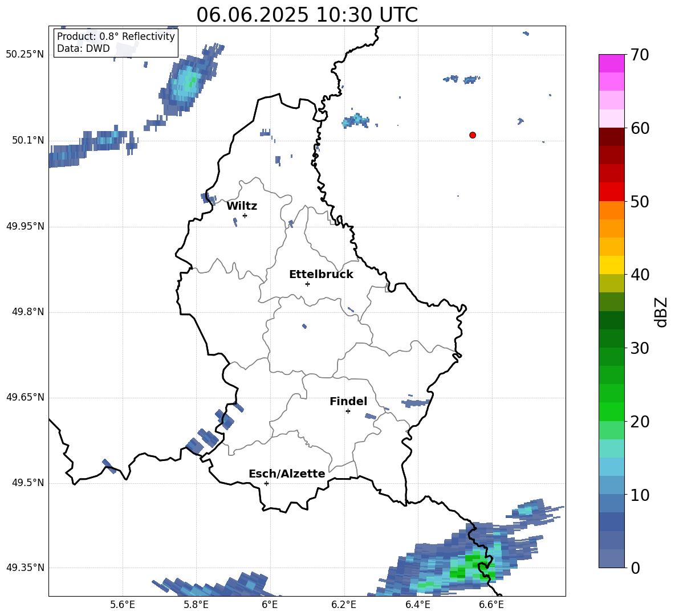
Task: Click the 60 label on the colorbar
Action: click(x=639, y=128)
